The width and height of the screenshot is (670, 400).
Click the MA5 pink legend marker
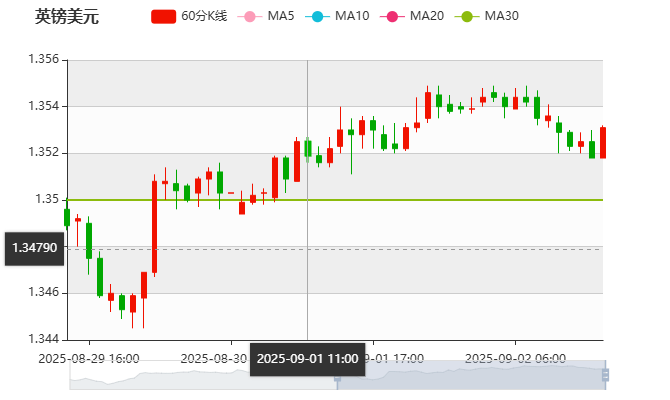[x=249, y=16]
